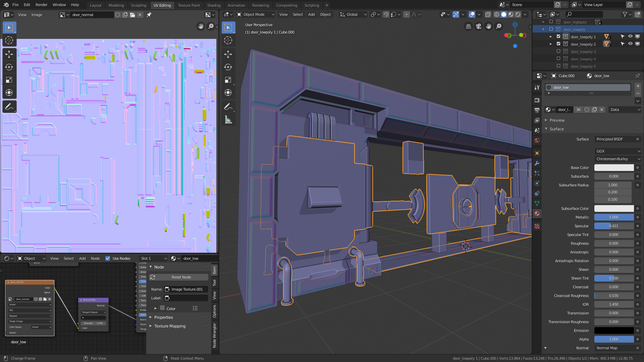This screenshot has height=362, width=644.
Task: Open the Render menu in the top bar
Action: pos(41,5)
